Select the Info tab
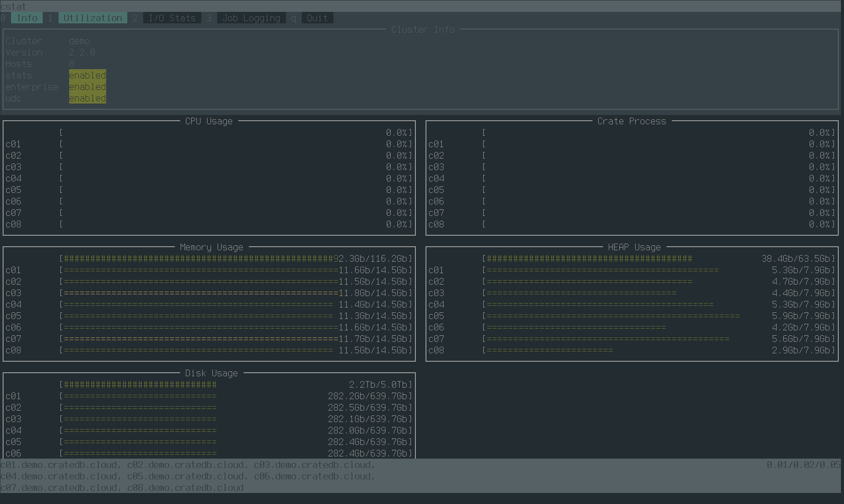This screenshot has width=844, height=504. click(27, 18)
